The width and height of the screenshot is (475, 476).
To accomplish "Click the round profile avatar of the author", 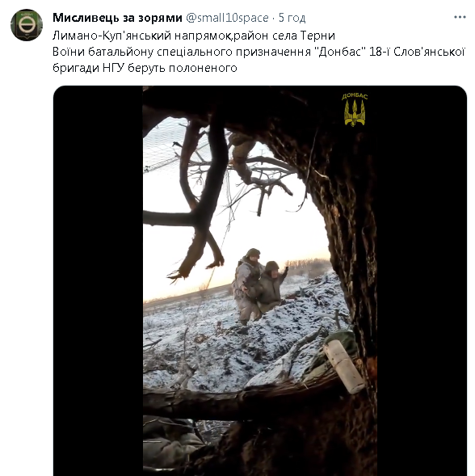I will click(27, 25).
